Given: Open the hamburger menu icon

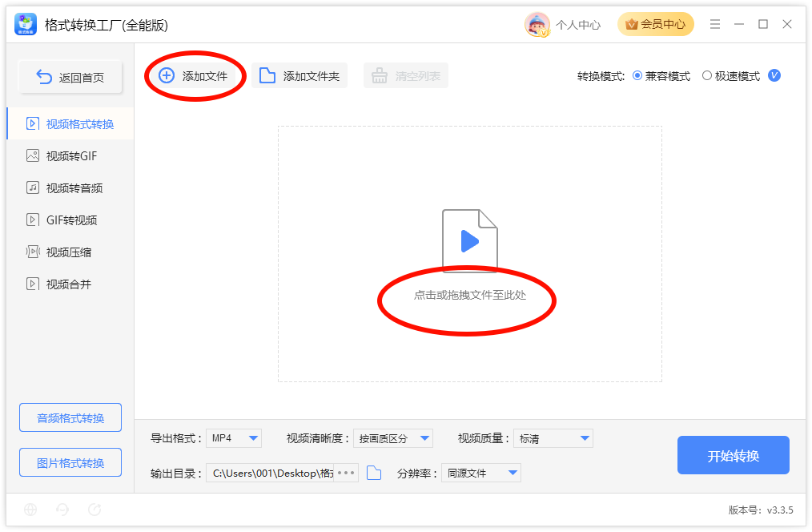Looking at the screenshot, I should coord(714,24).
